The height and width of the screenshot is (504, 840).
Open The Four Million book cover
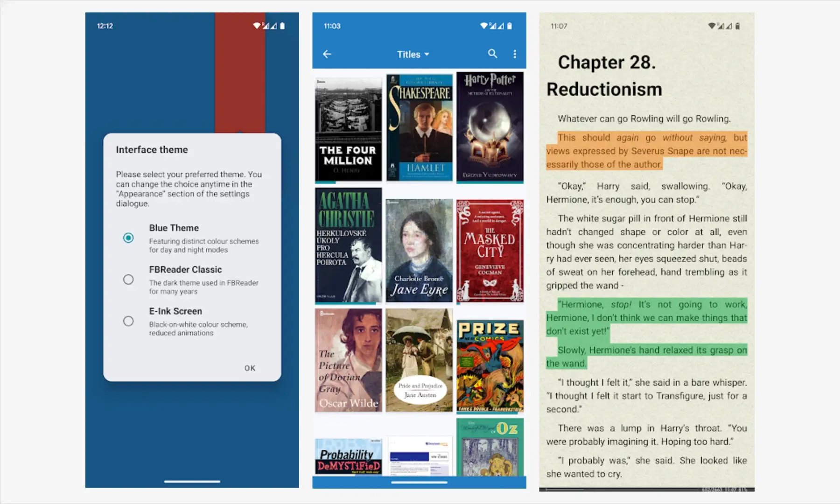pyautogui.click(x=348, y=130)
